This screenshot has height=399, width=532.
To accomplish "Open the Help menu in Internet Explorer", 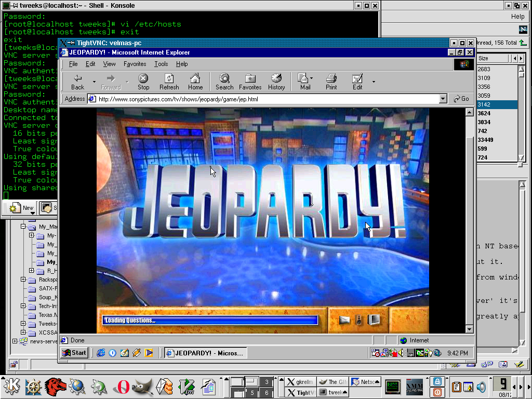I will (x=182, y=64).
